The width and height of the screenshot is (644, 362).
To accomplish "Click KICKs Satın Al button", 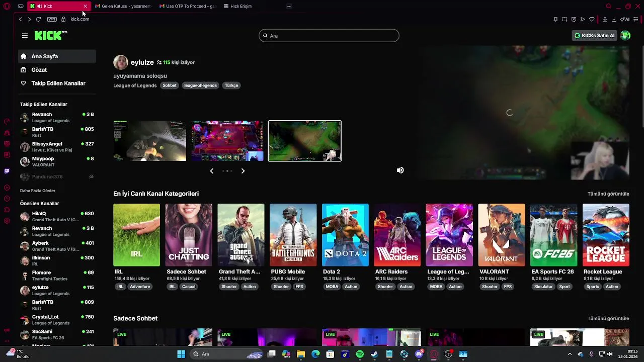I will click(595, 35).
